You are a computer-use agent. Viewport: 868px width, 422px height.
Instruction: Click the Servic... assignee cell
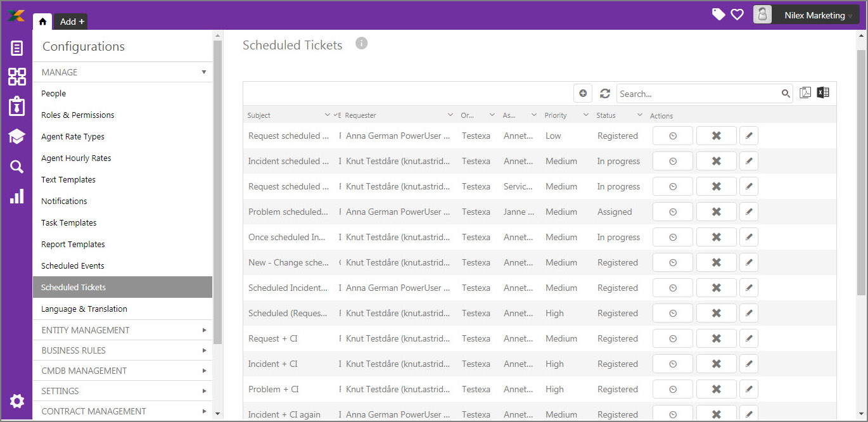pos(519,186)
